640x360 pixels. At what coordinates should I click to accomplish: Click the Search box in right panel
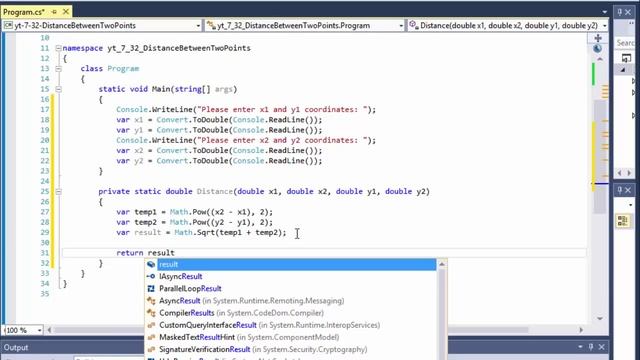click(625, 42)
